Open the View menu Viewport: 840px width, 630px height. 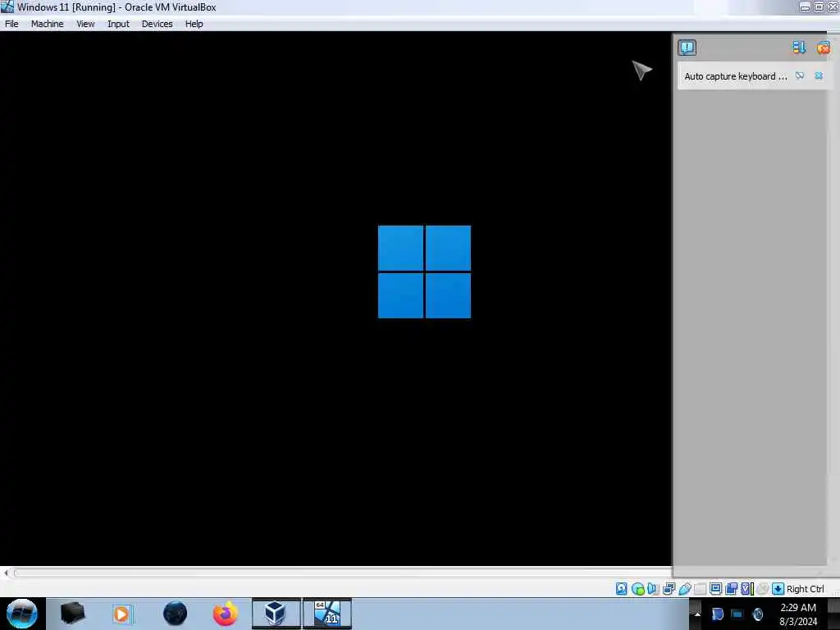click(85, 24)
